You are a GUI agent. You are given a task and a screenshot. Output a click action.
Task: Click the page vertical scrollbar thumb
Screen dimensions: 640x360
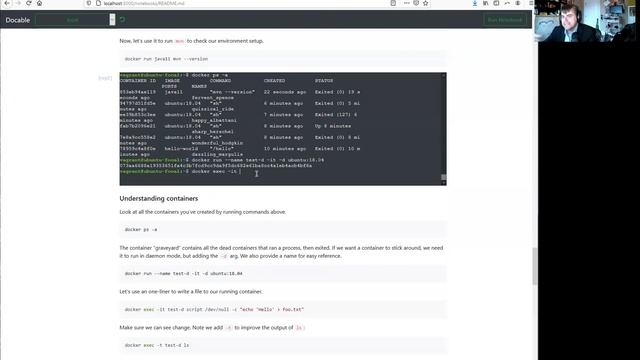coord(535,266)
